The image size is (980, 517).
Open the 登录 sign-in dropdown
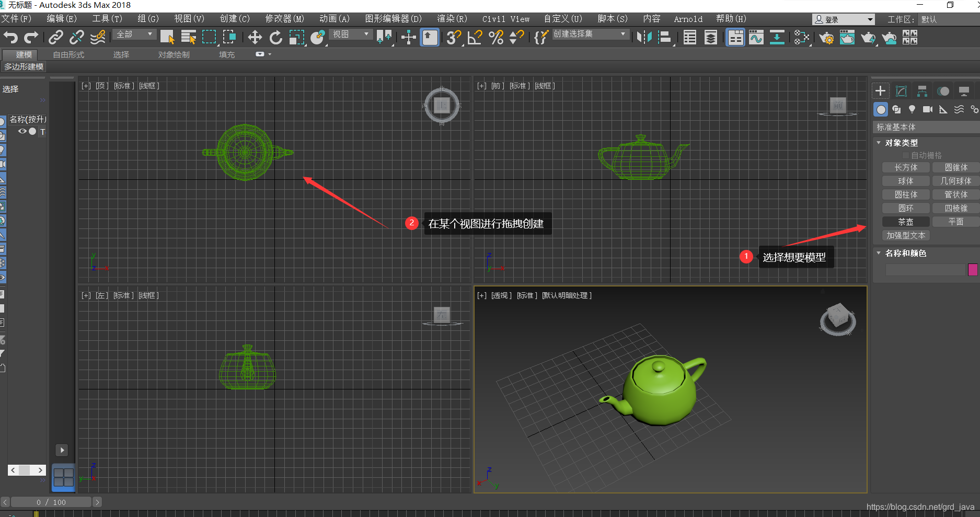(x=844, y=19)
